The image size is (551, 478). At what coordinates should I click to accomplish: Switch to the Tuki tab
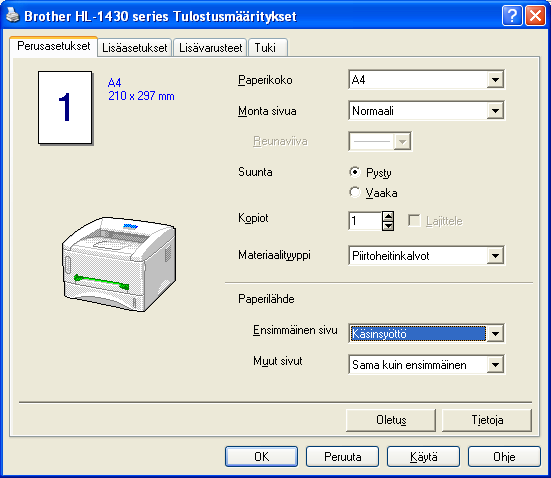(268, 48)
